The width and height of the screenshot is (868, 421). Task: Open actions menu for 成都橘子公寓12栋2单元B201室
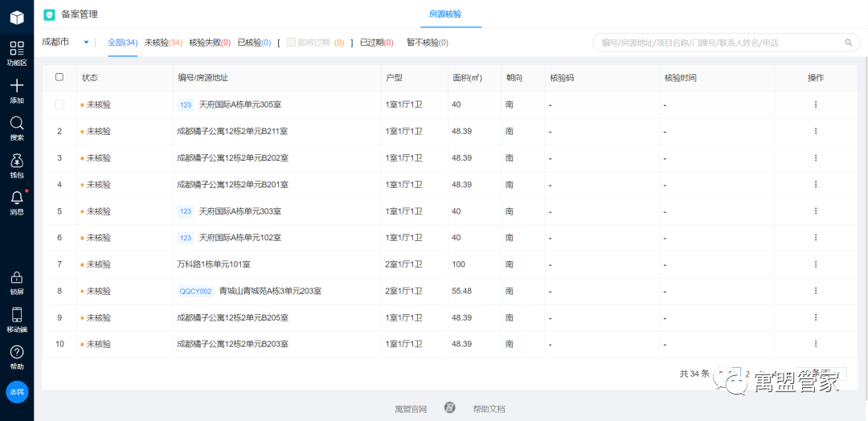pyautogui.click(x=816, y=184)
